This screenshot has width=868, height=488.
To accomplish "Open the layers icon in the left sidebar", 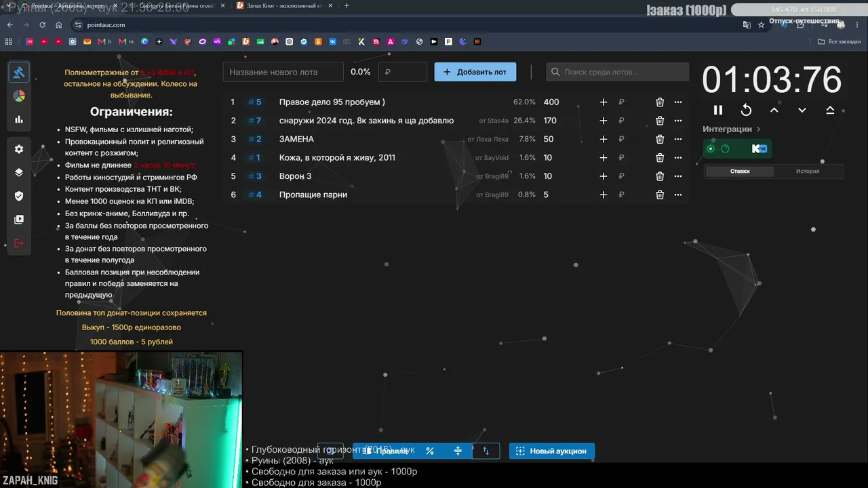I will pos(19,172).
